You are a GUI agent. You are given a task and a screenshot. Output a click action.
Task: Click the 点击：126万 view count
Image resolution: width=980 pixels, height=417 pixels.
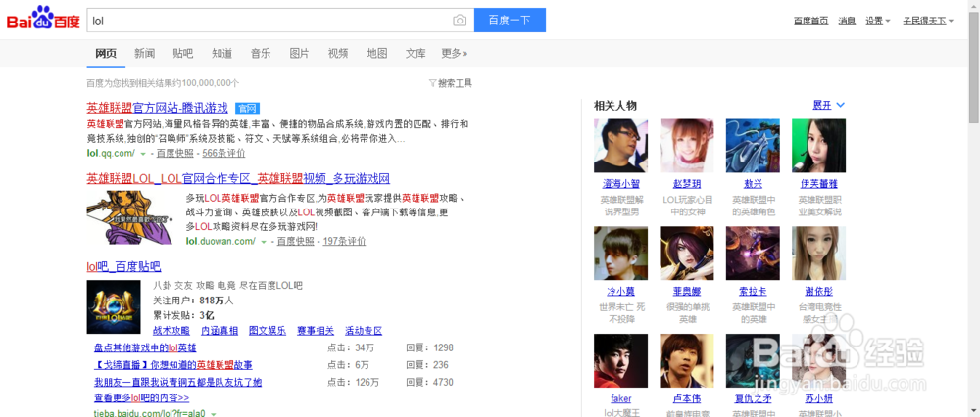(353, 382)
